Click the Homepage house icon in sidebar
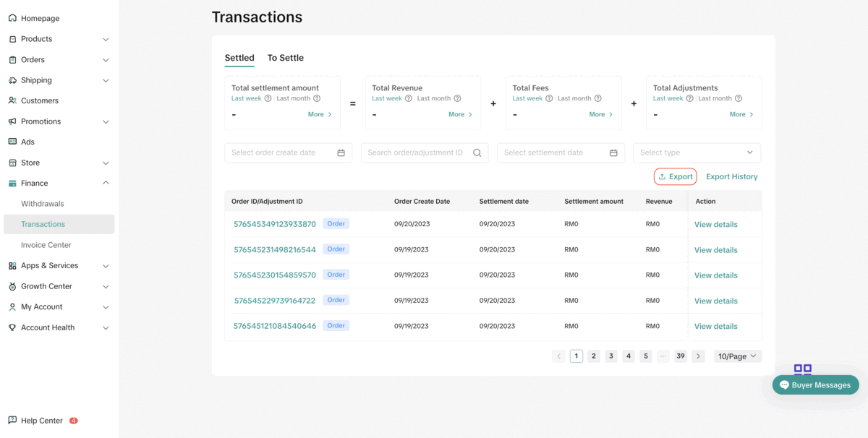Viewport: 868px width, 438px height. coord(12,18)
